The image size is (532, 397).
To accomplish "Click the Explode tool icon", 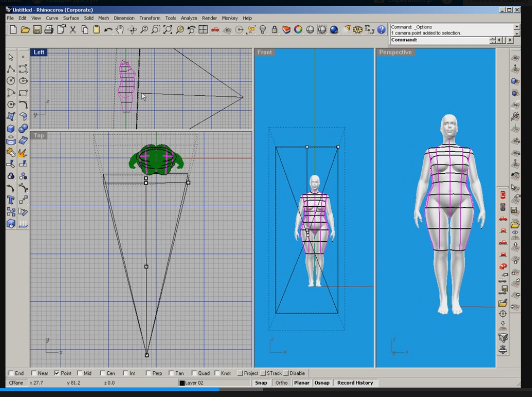I will (x=23, y=153).
